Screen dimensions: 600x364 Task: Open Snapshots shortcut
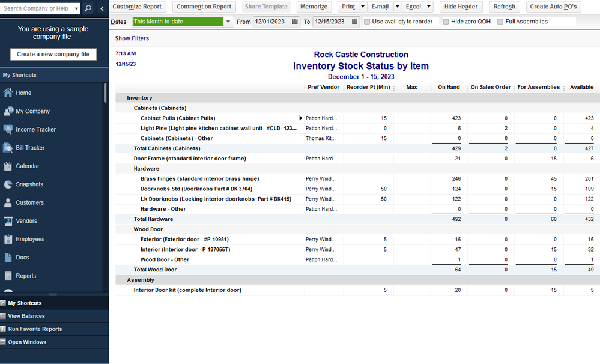click(x=29, y=184)
